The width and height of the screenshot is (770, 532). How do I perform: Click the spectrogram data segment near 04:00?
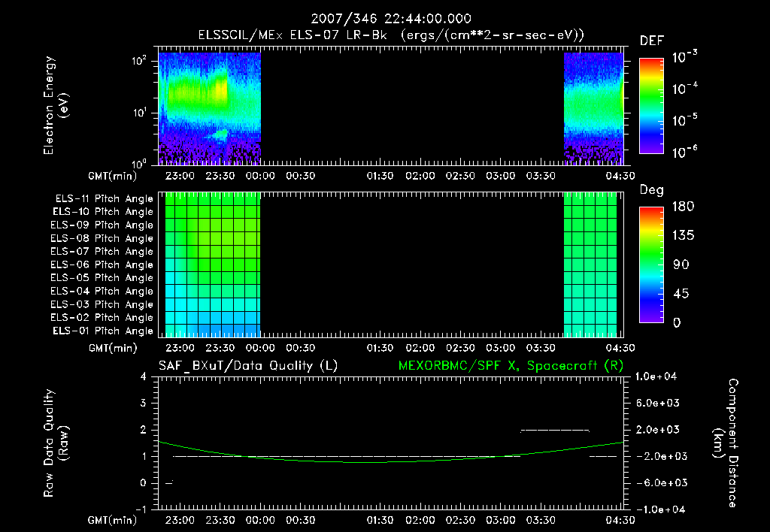point(593,109)
